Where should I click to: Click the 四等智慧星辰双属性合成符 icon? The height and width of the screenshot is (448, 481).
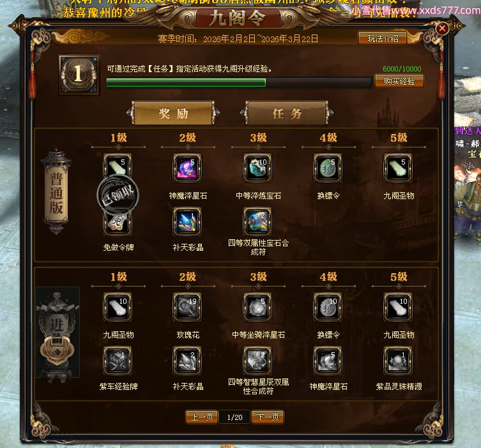pos(257,361)
